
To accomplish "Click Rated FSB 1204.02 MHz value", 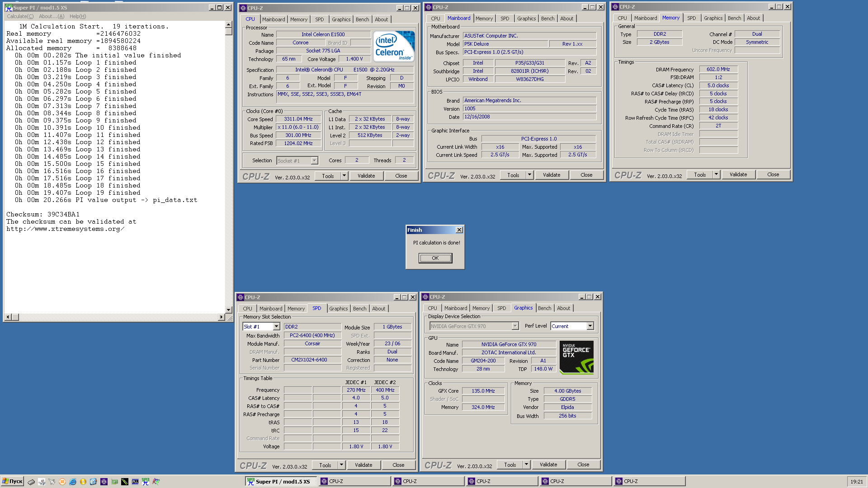I will tap(298, 143).
